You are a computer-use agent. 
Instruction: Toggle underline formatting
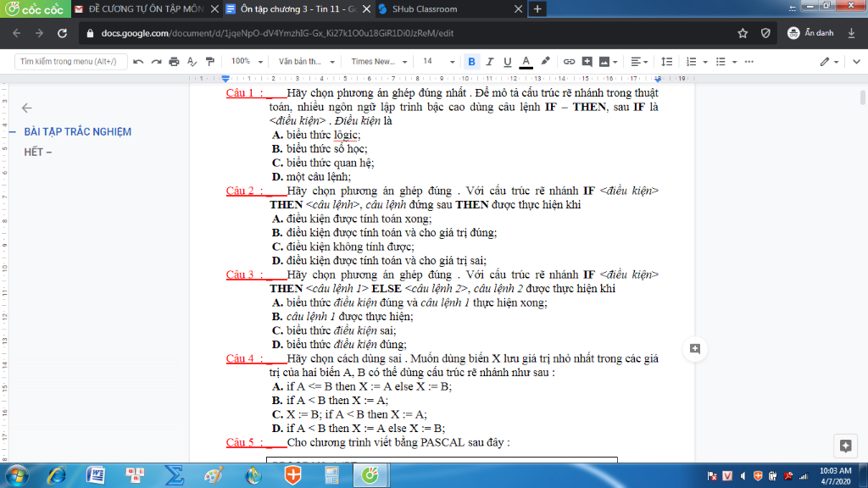507,61
